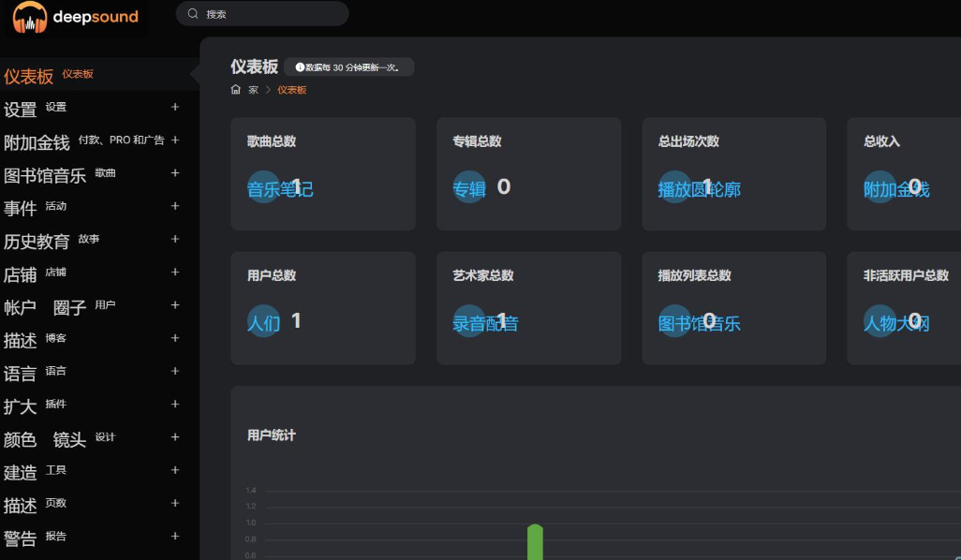Click the 专辑总数 card title
The width and height of the screenshot is (961, 560).
[x=477, y=141]
